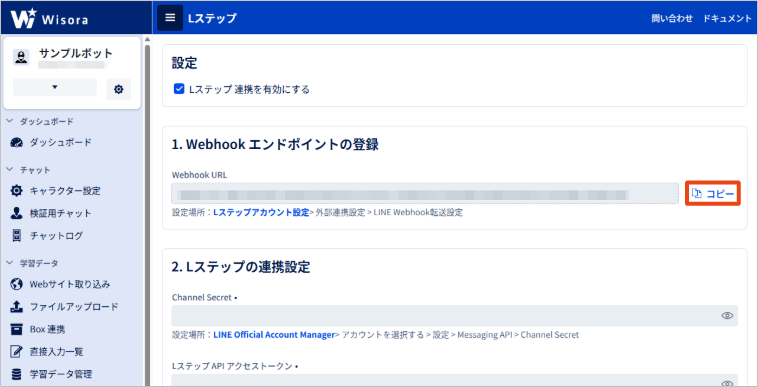The width and height of the screenshot is (758, 387).
Task: Click the Wisora logo
Action: click(49, 18)
